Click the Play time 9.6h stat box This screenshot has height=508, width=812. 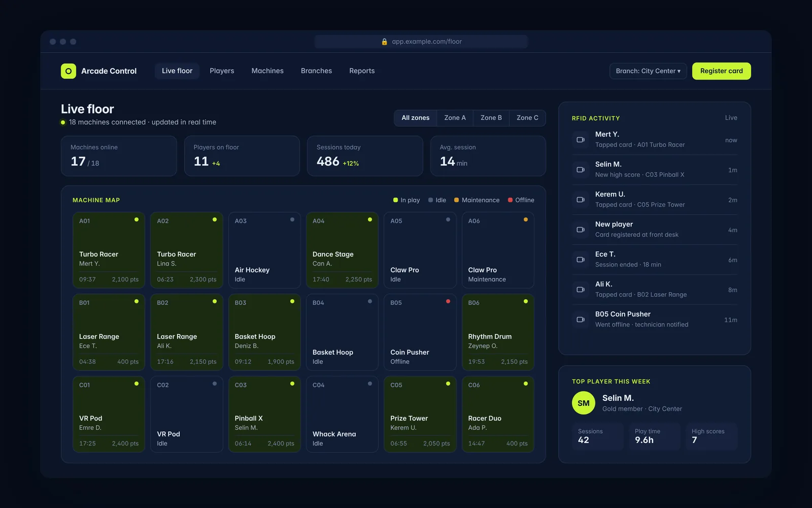[x=655, y=436]
